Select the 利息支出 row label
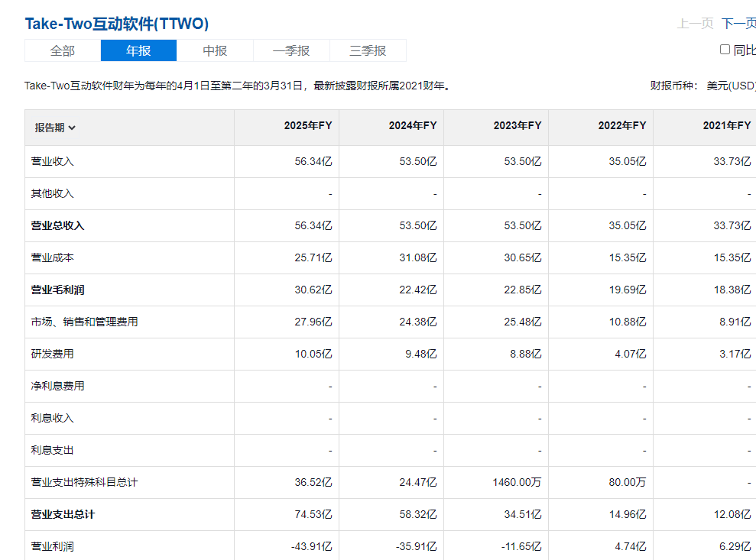Image resolution: width=756 pixels, height=560 pixels. (52, 450)
